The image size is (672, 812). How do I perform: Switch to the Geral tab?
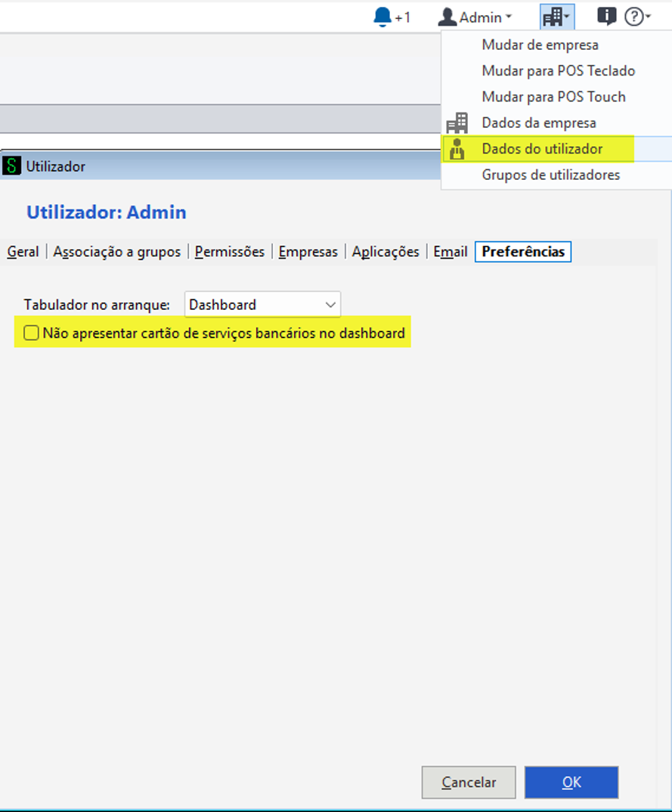point(23,252)
